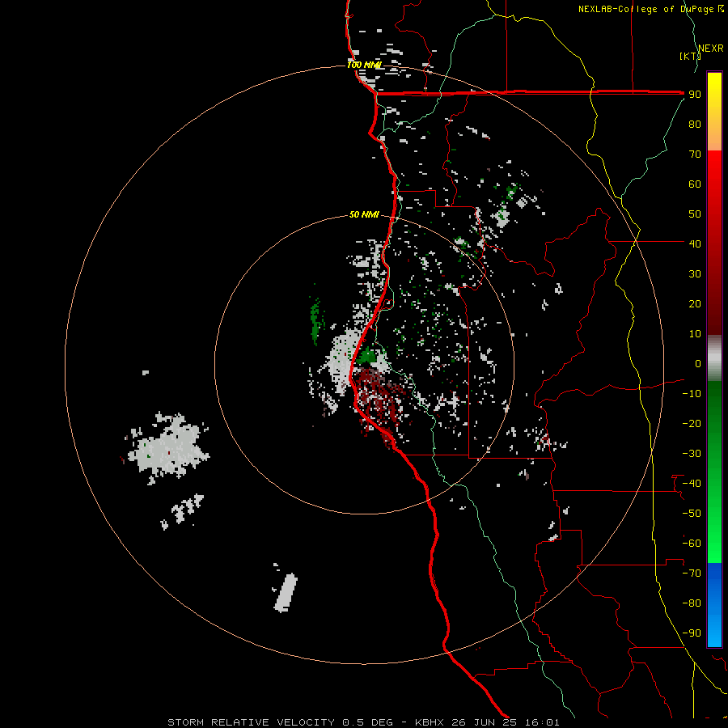Viewport: 728px width, 728px height.
Task: Click the 0 value on velocity scale
Action: pos(698,363)
